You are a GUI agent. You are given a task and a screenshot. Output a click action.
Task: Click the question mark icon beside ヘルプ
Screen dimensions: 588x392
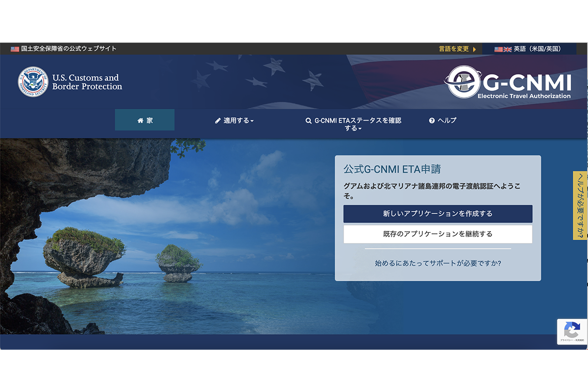(432, 121)
